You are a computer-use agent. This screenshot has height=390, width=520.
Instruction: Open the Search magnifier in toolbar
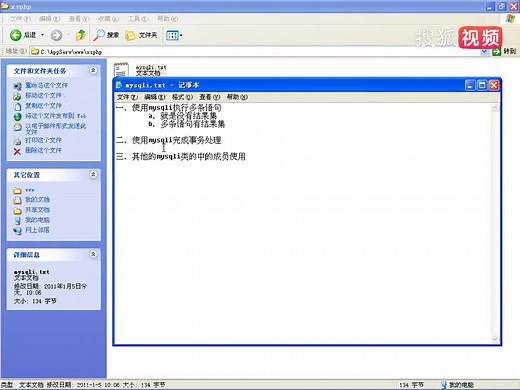(106, 35)
